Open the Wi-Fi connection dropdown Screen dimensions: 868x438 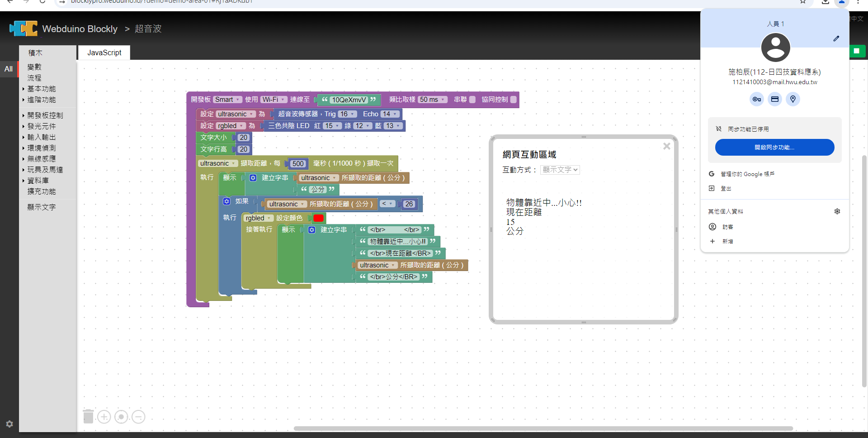[274, 100]
